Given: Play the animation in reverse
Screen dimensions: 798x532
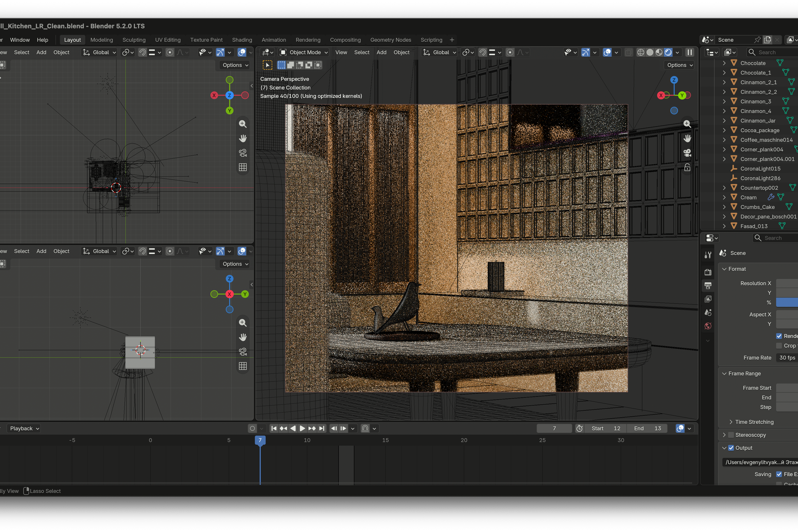Looking at the screenshot, I should 293,429.
